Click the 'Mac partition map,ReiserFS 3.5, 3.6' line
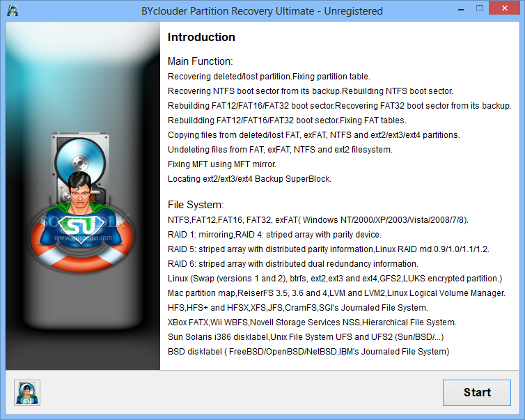The image size is (525, 420). tap(336, 293)
